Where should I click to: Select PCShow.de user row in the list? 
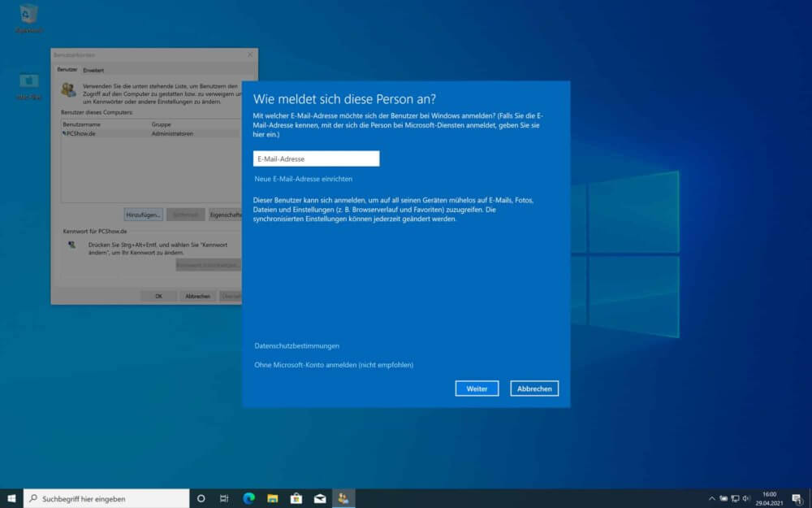pos(151,133)
